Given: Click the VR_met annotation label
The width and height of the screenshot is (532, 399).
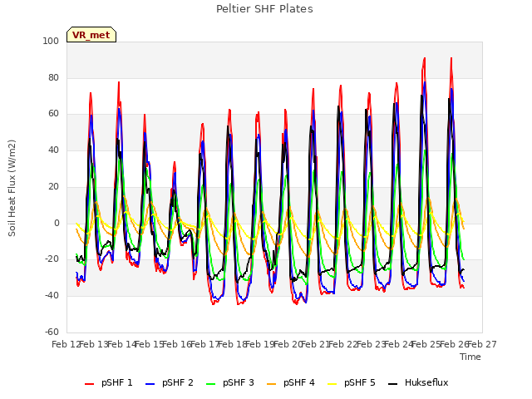Looking at the screenshot, I should (x=91, y=35).
